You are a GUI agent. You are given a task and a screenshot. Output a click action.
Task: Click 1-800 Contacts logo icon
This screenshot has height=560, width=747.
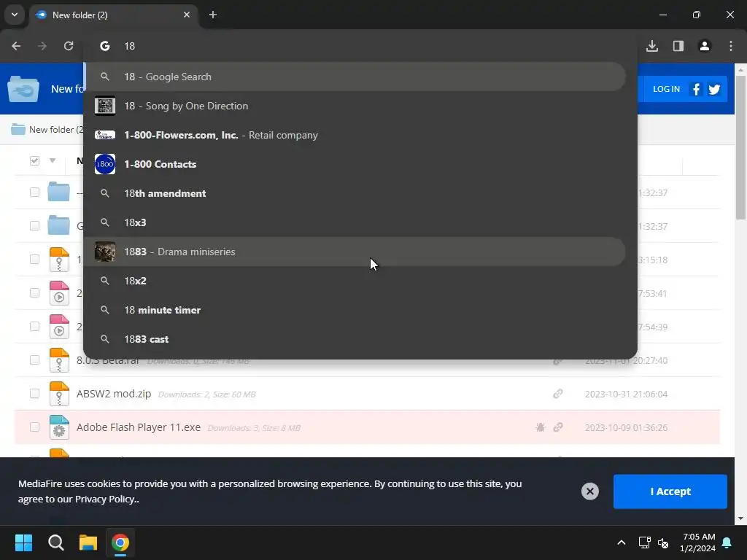point(105,164)
